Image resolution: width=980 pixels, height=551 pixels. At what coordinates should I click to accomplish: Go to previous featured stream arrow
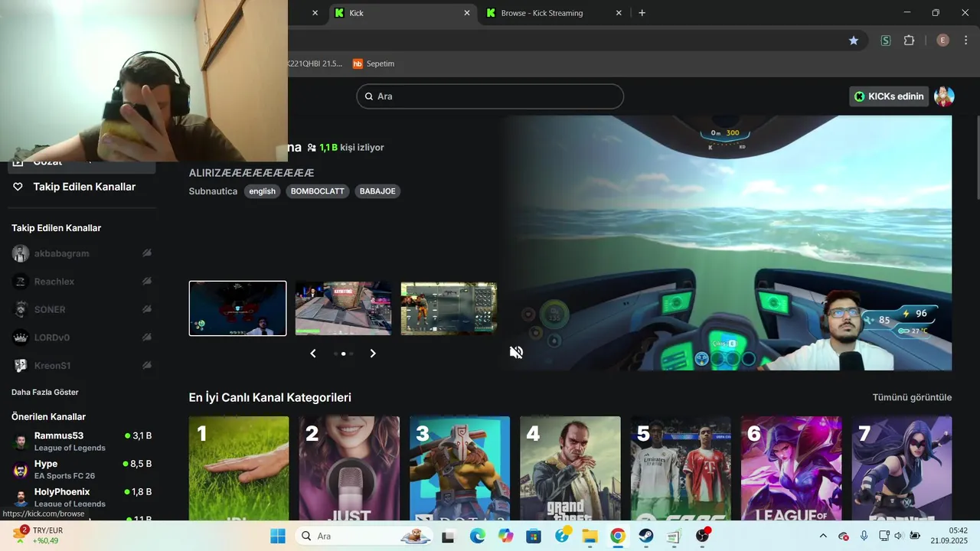point(313,354)
